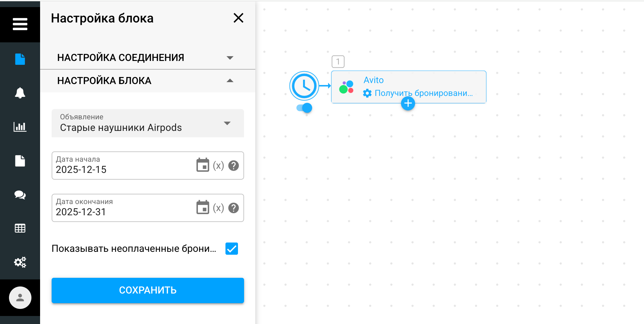
Task: Toggle the trigger enable switch under clock
Action: pos(304,108)
